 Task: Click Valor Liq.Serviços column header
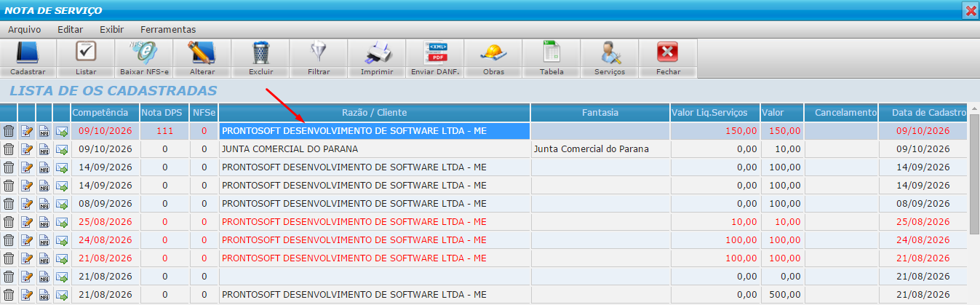click(715, 113)
